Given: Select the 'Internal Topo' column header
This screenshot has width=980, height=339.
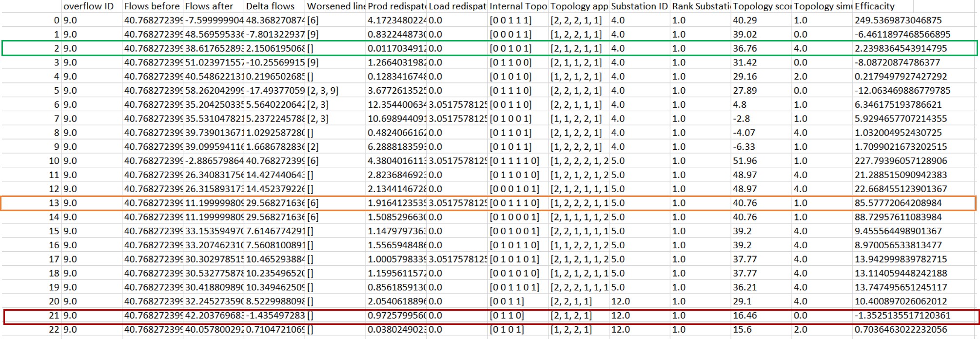Looking at the screenshot, I should tap(518, 6).
